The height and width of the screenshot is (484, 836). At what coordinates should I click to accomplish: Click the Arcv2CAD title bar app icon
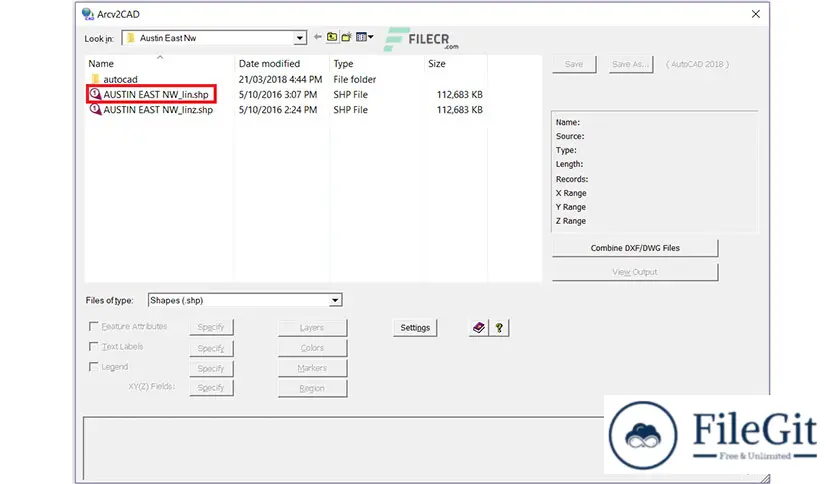pos(88,14)
